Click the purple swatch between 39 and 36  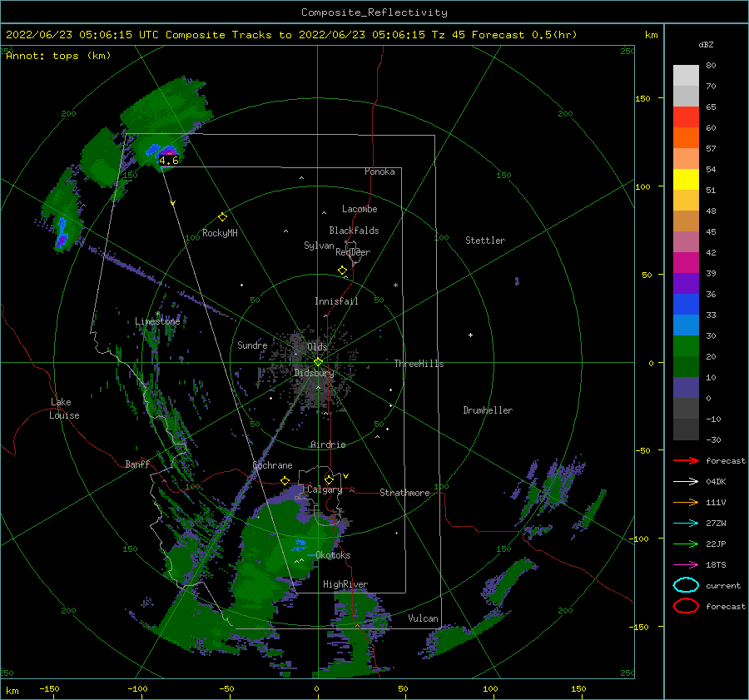686,284
